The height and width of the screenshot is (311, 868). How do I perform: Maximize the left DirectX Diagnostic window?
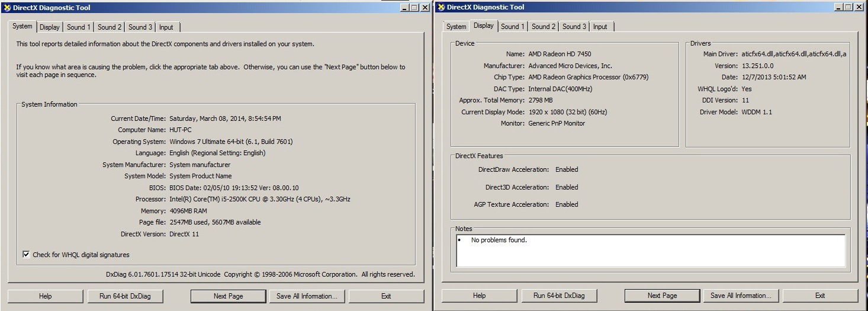pyautogui.click(x=414, y=8)
